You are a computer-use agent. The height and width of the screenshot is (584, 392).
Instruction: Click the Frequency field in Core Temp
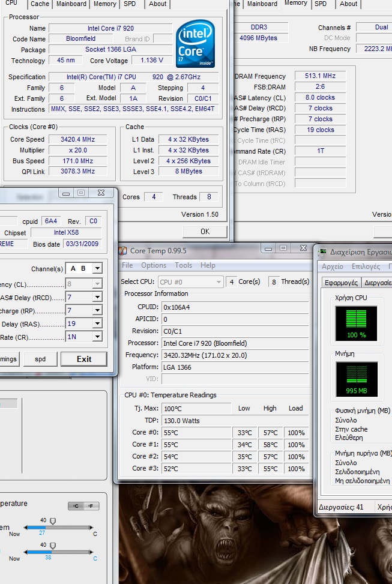235,355
